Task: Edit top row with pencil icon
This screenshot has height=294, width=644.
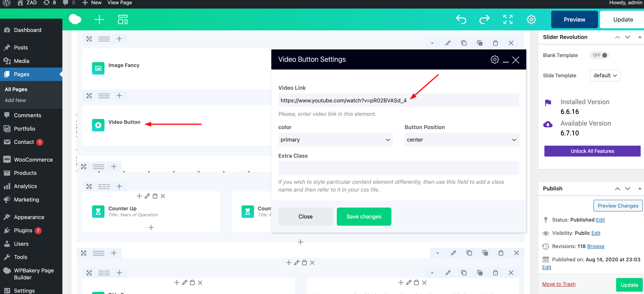Action: (448, 43)
